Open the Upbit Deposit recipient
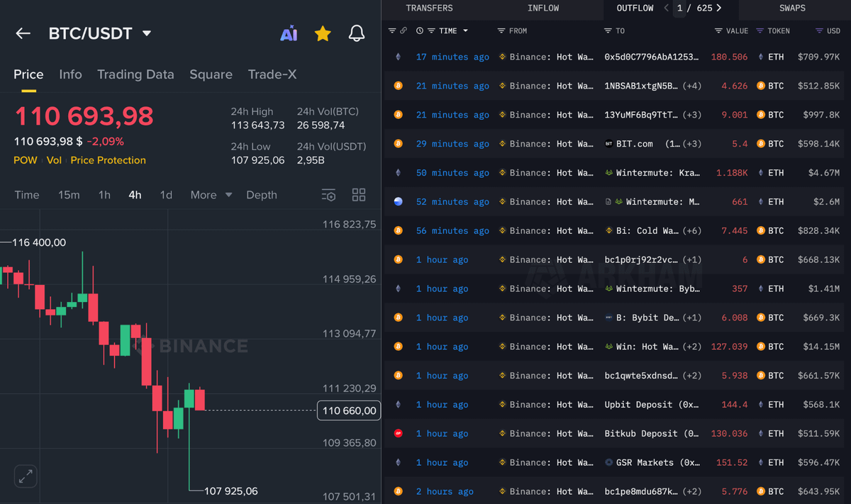 [x=652, y=405]
